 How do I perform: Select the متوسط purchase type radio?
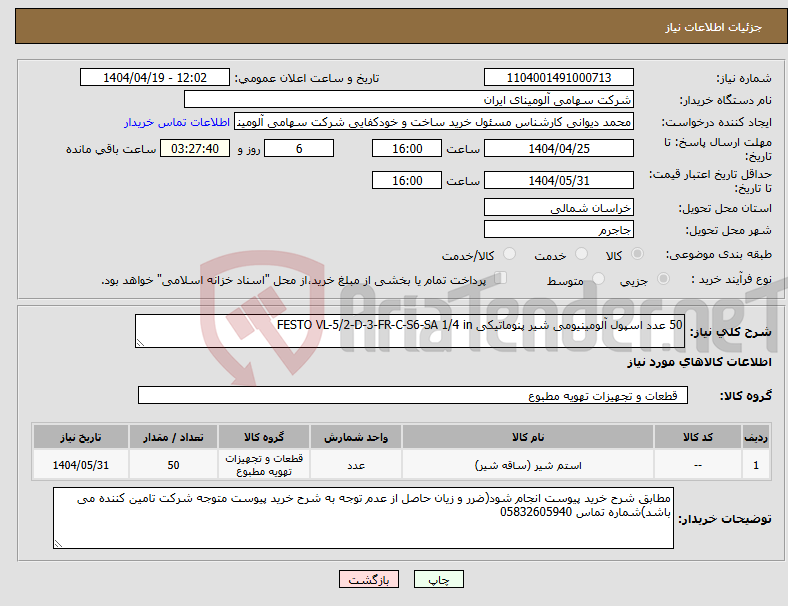(x=598, y=278)
